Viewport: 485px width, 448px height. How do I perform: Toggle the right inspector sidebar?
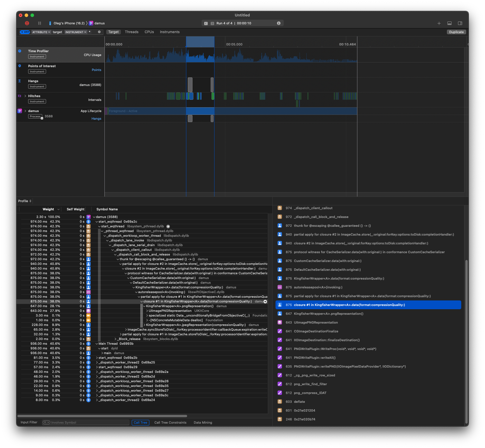point(460,23)
